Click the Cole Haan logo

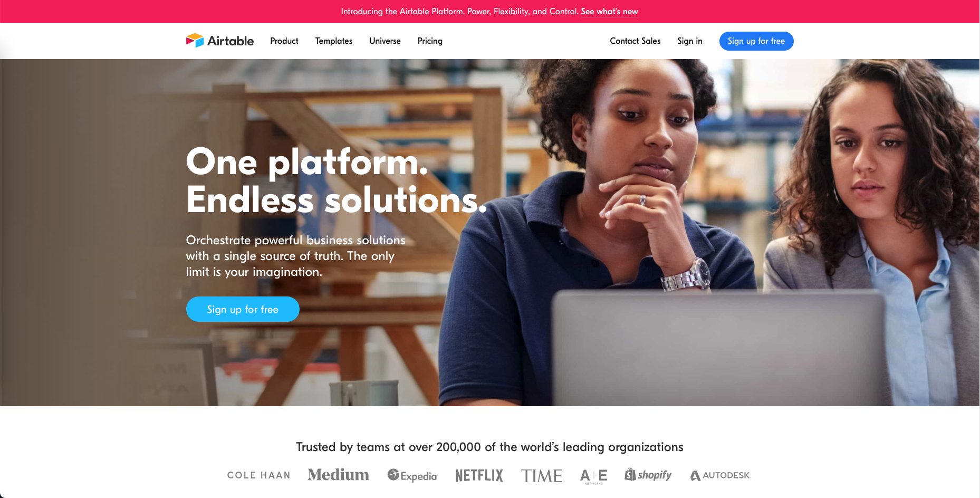tap(259, 475)
